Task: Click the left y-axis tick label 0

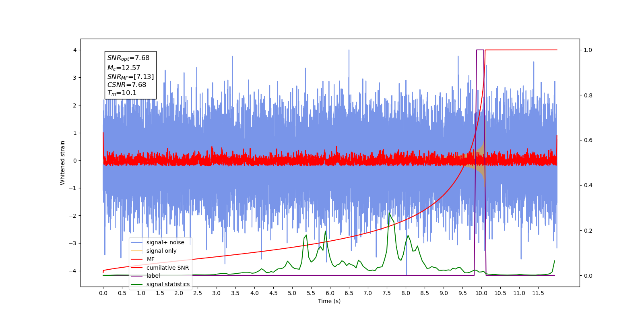Action: point(75,161)
